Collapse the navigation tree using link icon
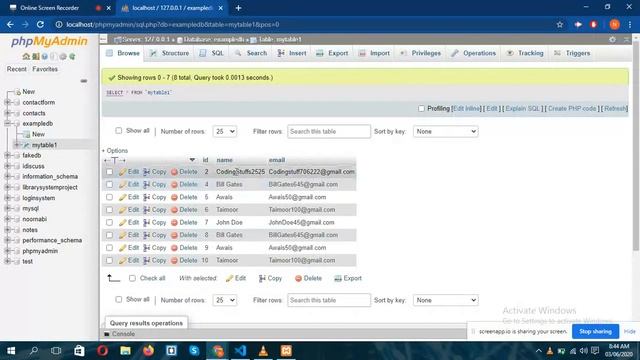 84,81
